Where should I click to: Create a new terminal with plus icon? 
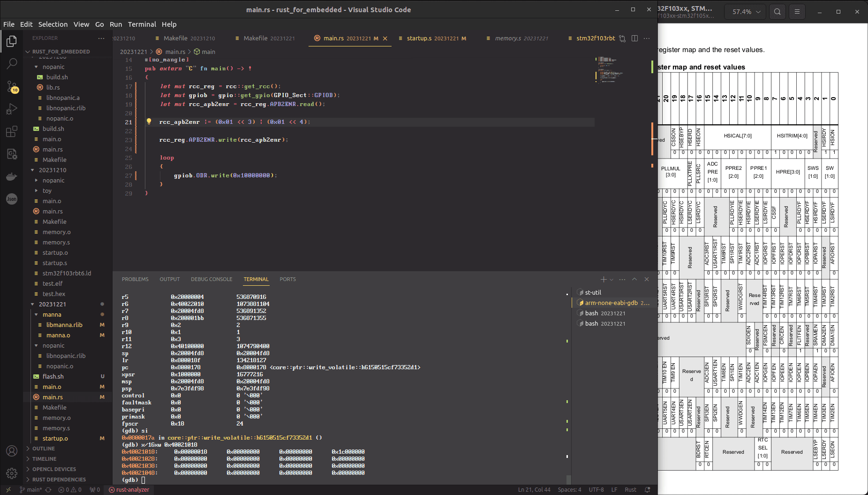(x=604, y=279)
